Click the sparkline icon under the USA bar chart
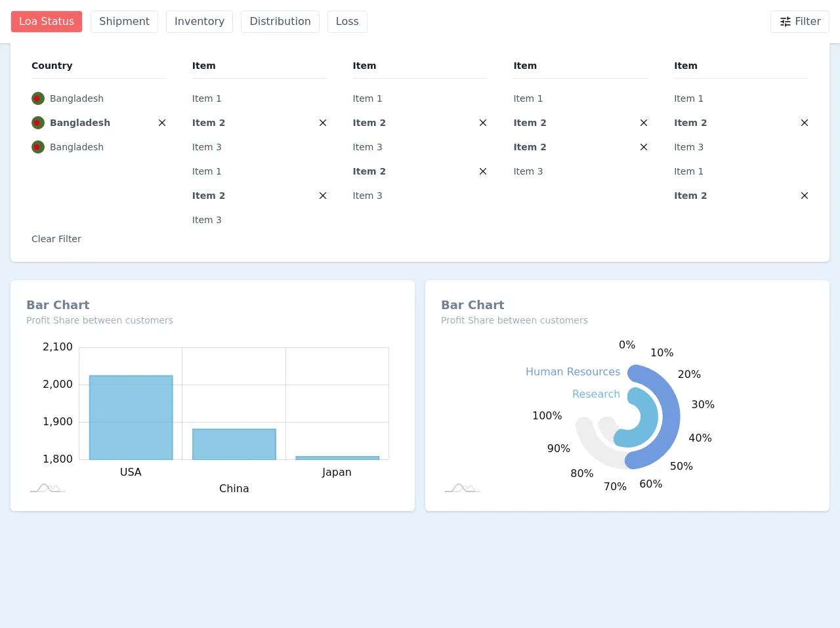 tap(48, 488)
